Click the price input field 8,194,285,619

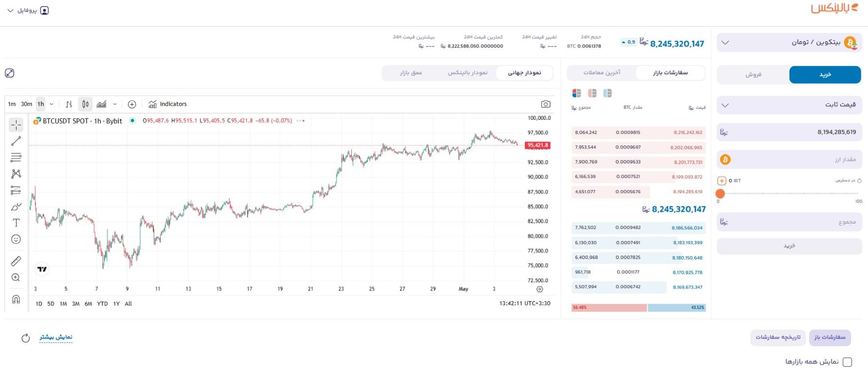[x=789, y=132]
